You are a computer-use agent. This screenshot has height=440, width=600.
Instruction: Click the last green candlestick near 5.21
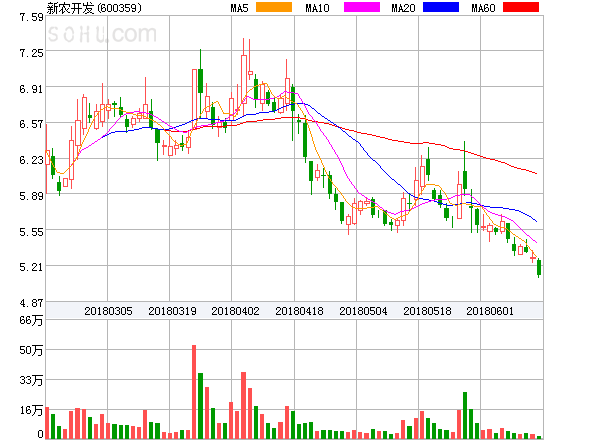539,267
